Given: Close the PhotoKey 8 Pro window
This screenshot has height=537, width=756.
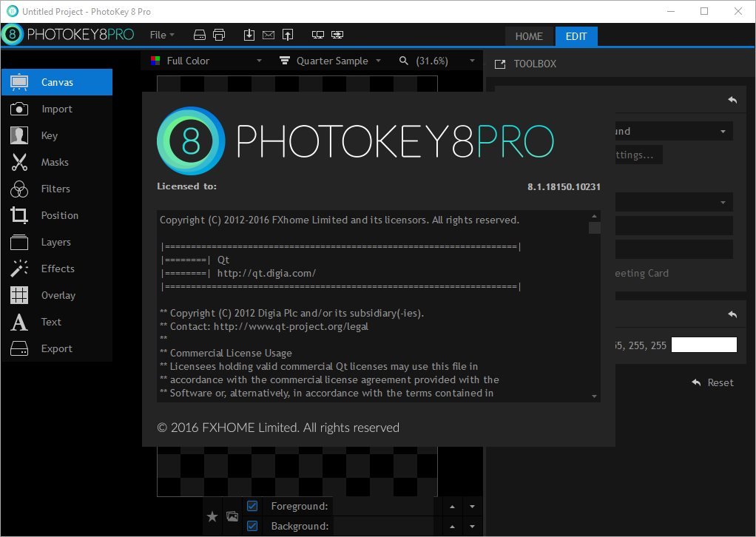Looking at the screenshot, I should 738,11.
